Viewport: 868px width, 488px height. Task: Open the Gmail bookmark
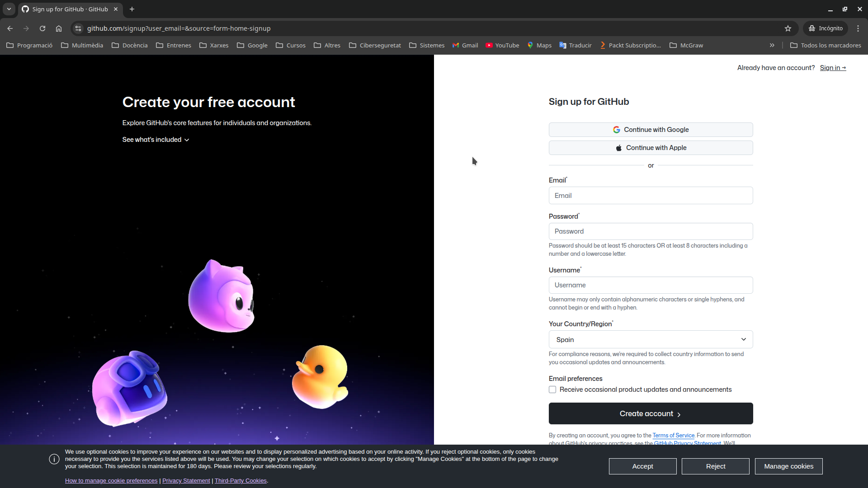tap(465, 45)
